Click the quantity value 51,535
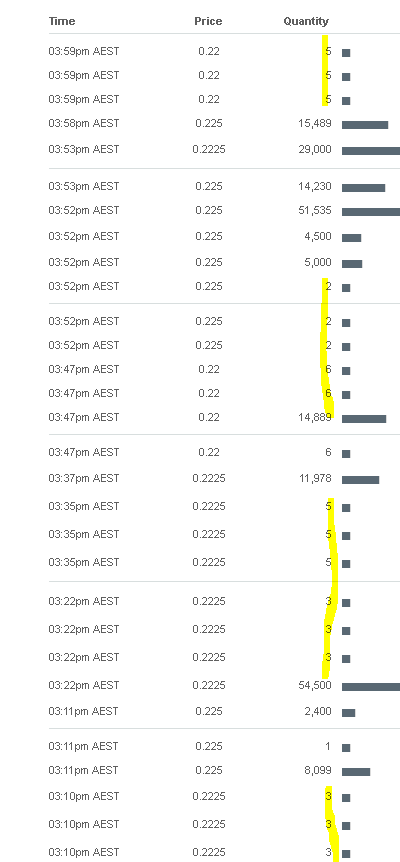This screenshot has height=862, width=400. pos(315,211)
